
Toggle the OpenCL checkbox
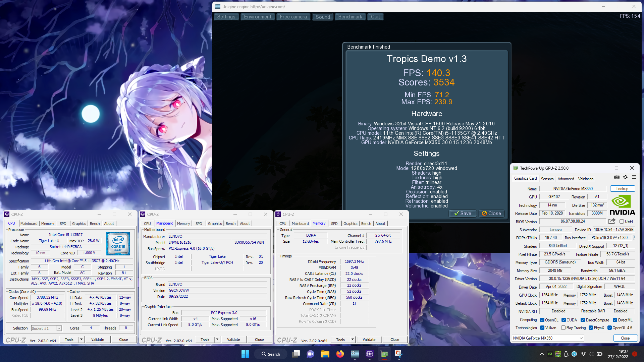coord(542,320)
